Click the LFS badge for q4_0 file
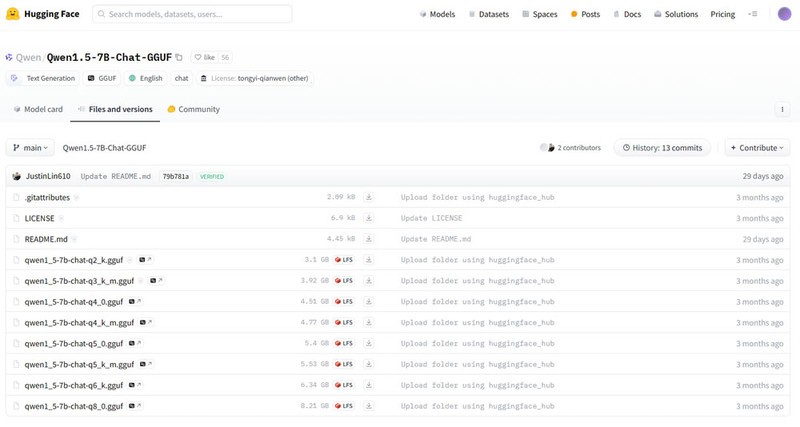 coord(344,302)
